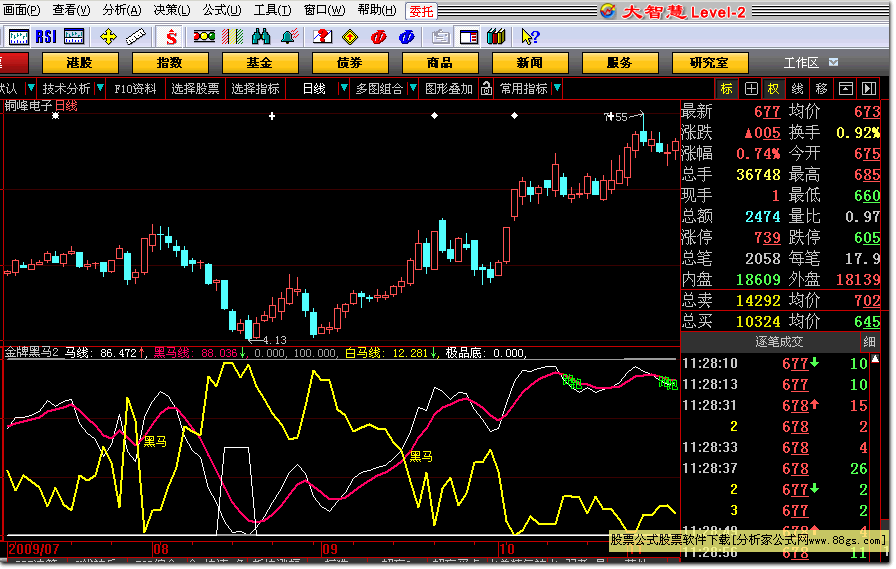
Task: Click the padlock icon beside 图形叠加
Action: (486, 89)
